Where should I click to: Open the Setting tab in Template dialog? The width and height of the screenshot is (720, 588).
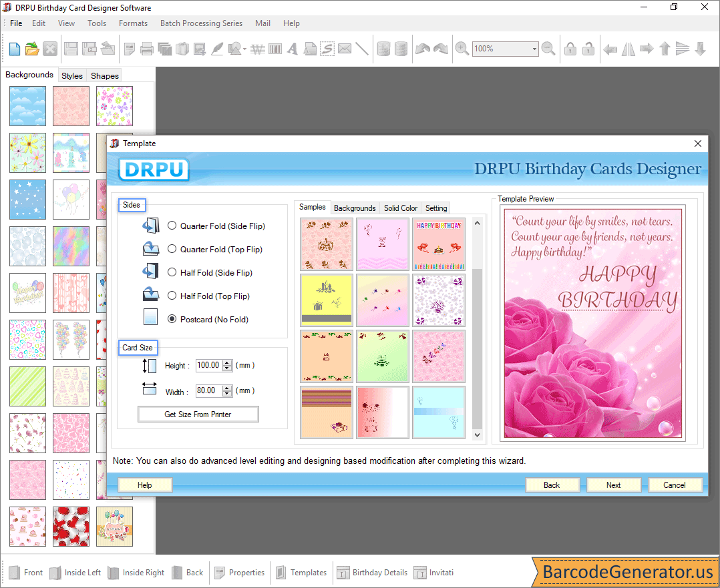point(435,208)
